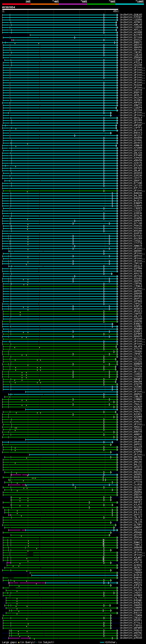Open UniRef100_B8BQ72 entry

click(x=131, y=42)
